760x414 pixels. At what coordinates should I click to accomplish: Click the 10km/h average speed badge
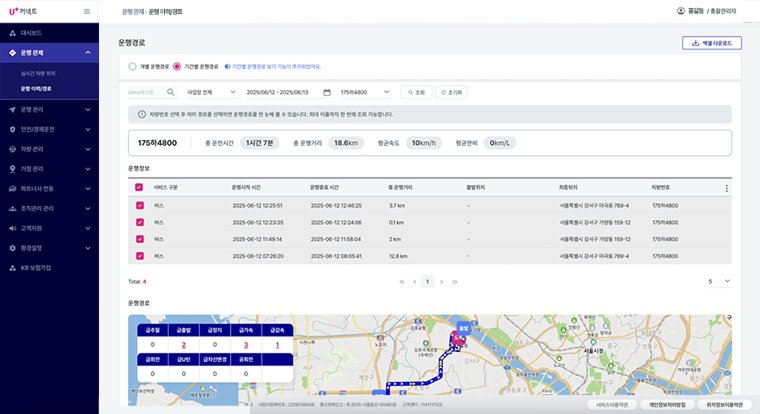(x=424, y=143)
